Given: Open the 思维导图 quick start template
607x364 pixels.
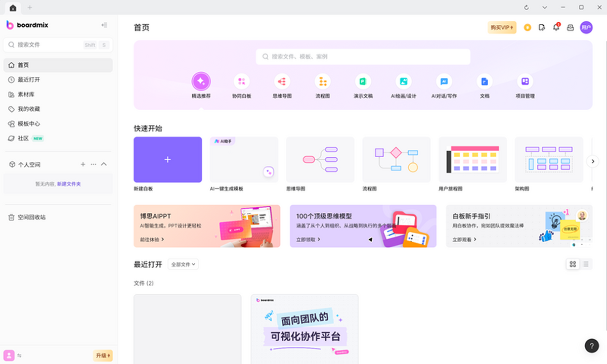Looking at the screenshot, I should tap(320, 160).
